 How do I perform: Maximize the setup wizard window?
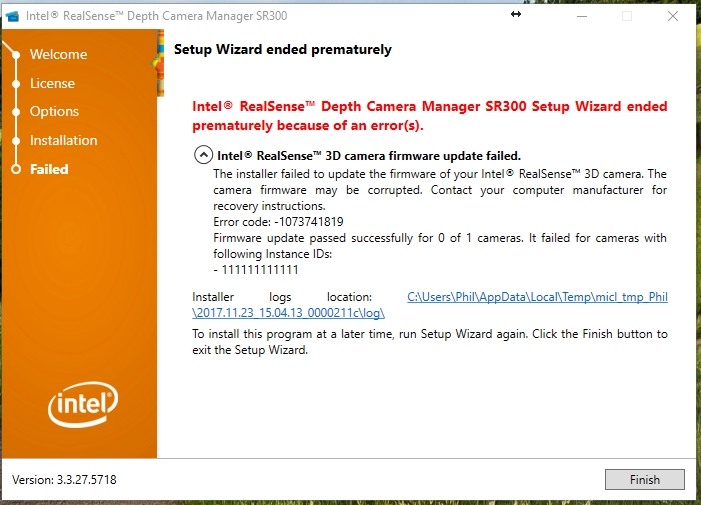click(x=627, y=15)
